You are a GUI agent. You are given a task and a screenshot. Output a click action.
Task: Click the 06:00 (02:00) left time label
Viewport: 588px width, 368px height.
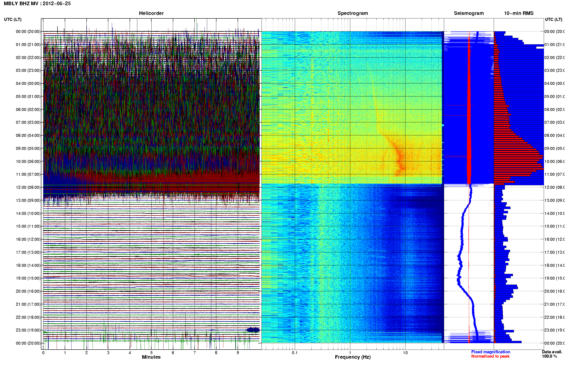(x=28, y=109)
